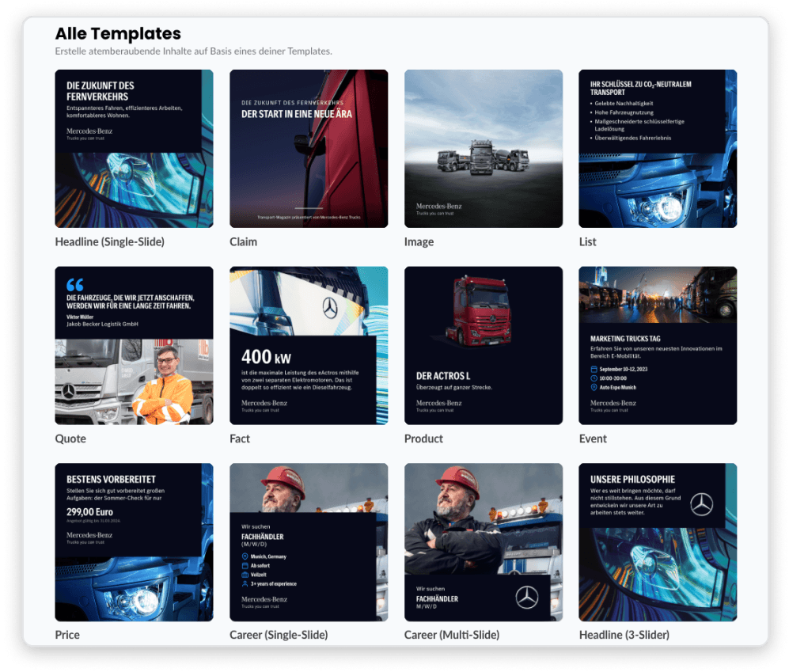Click the 'Alle Templates' heading
This screenshot has width=789, height=672.
118,33
